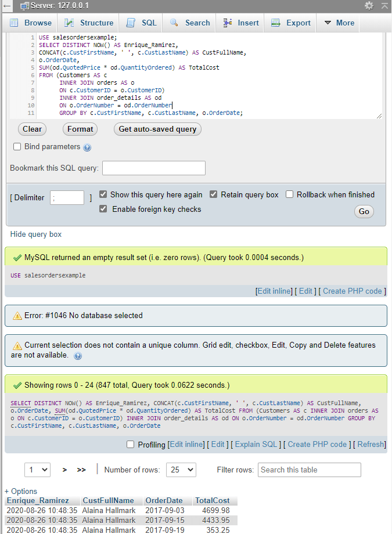Viewport: 392px width, 534px height.
Task: Click the Delimiter input field
Action: tap(67, 197)
